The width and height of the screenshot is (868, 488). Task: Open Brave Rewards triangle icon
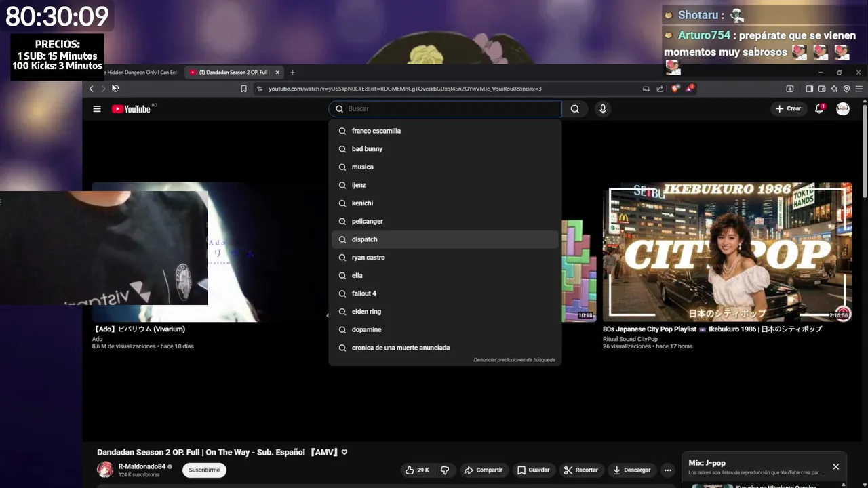tap(689, 88)
